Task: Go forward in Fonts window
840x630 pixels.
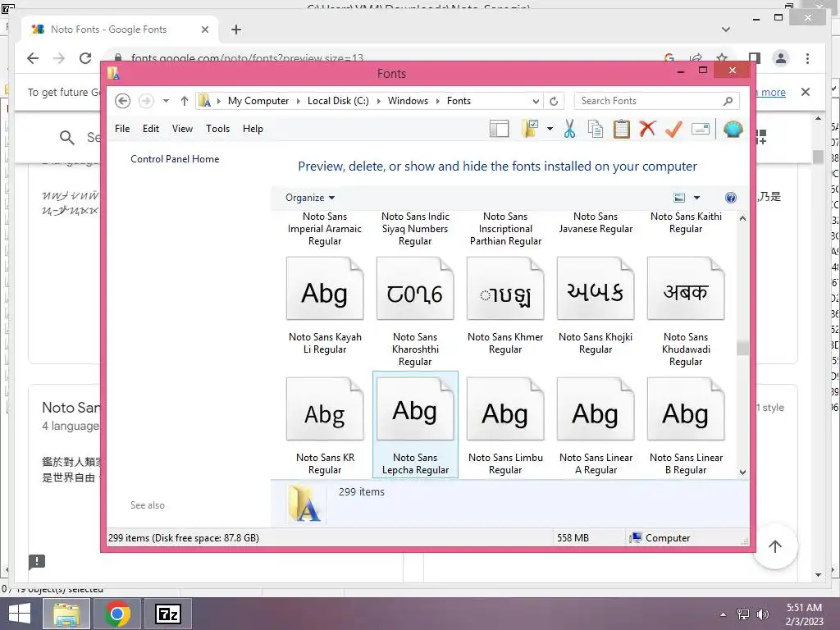Action: click(x=146, y=101)
